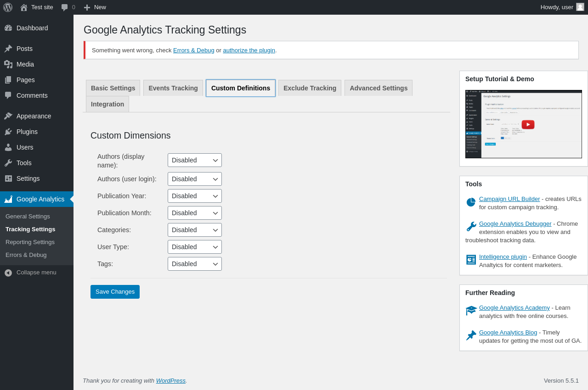Click Save Changes button
This screenshot has width=588, height=390.
coord(115,292)
